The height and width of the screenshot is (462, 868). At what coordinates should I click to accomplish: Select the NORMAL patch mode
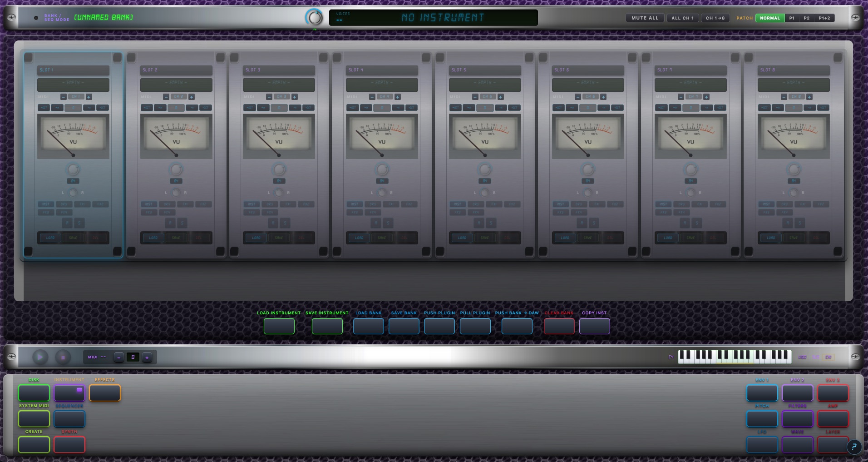pos(770,18)
